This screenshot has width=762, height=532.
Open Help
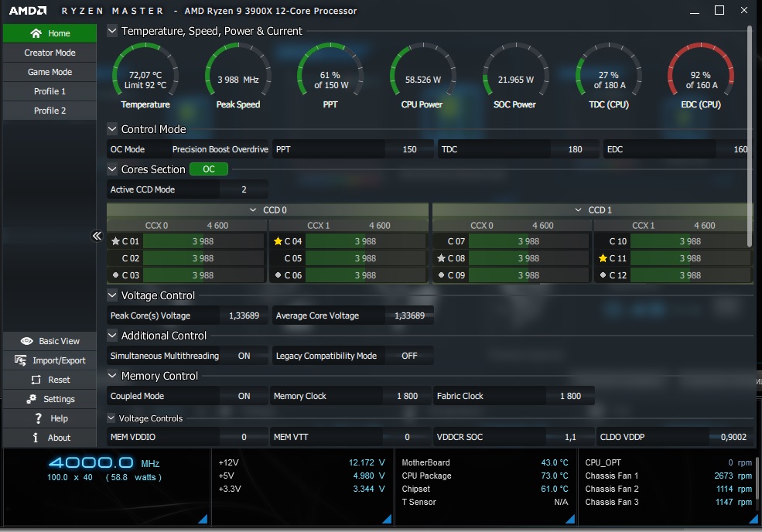coord(50,418)
